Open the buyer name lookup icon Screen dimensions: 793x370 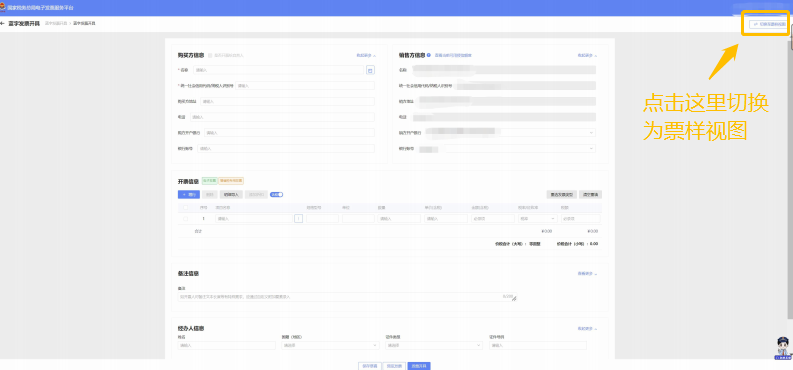click(370, 70)
